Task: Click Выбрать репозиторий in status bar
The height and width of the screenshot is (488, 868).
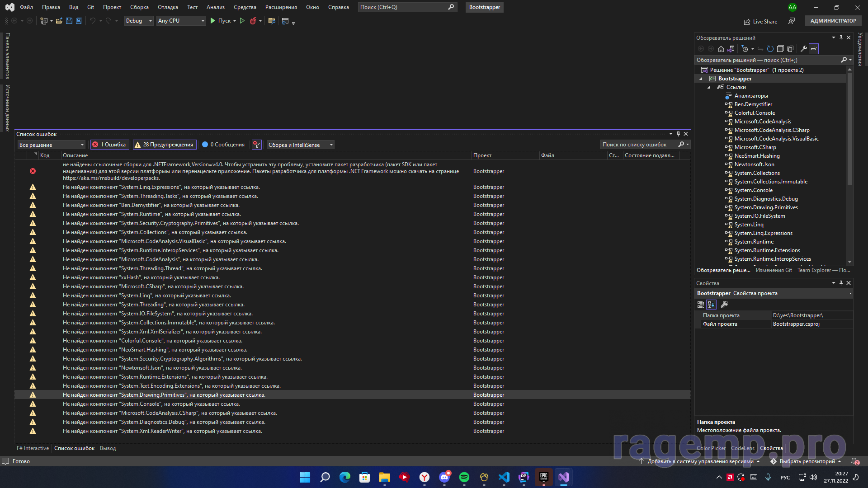Action: [x=806, y=461]
